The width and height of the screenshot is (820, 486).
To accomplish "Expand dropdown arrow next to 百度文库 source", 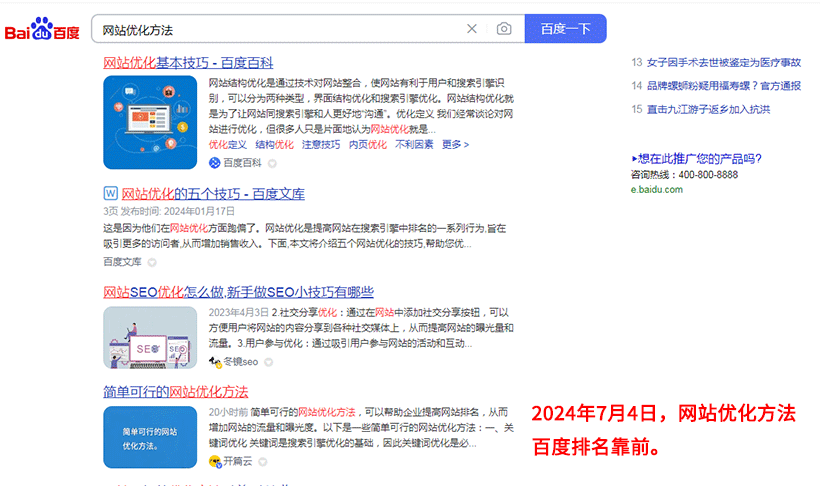I will coord(152,262).
